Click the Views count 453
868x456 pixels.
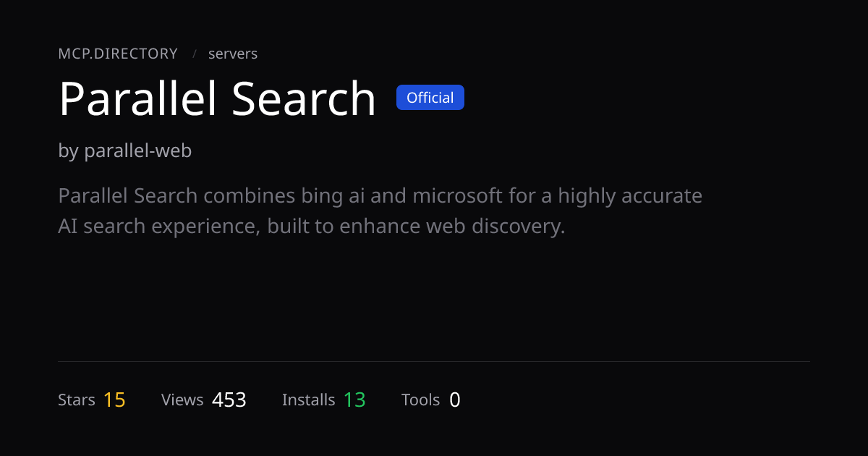pyautogui.click(x=229, y=400)
